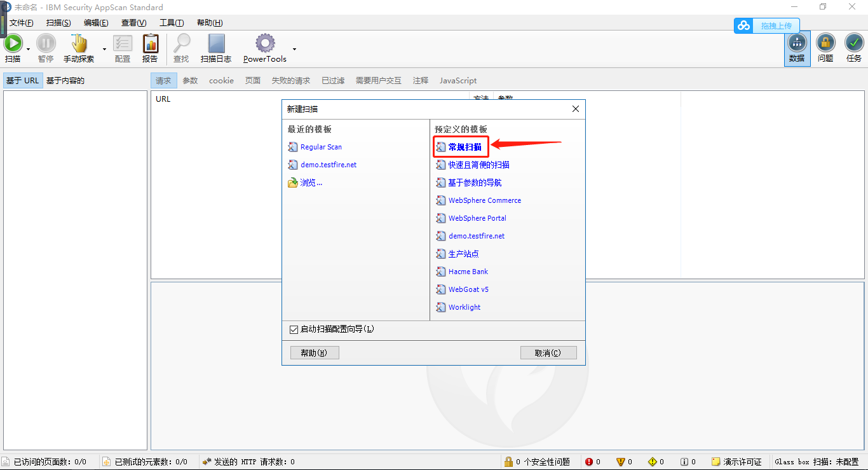Switch to the 请求 tab
Viewport: 868px width, 470px height.
163,81
